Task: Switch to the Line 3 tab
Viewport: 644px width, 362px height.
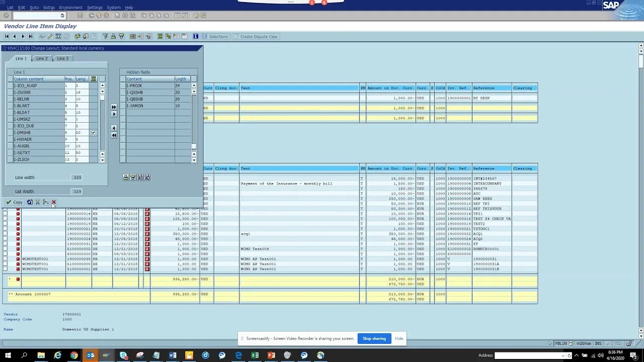Action: coord(62,58)
